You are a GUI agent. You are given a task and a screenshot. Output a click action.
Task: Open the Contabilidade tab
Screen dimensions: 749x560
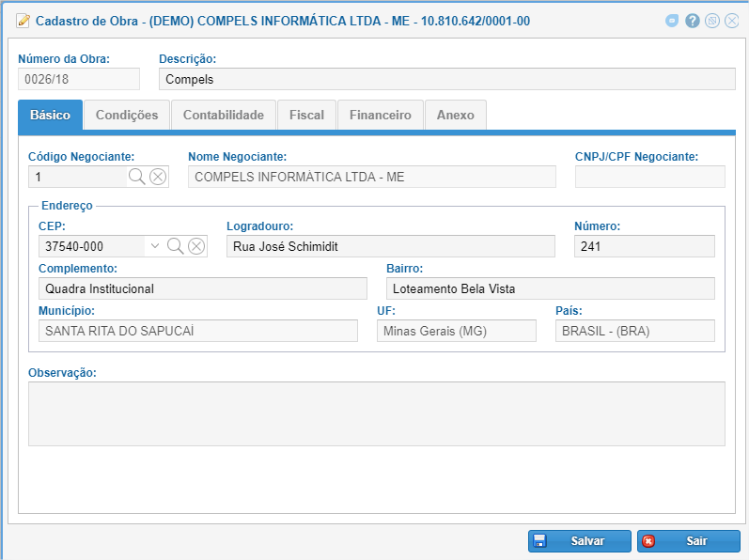[224, 115]
